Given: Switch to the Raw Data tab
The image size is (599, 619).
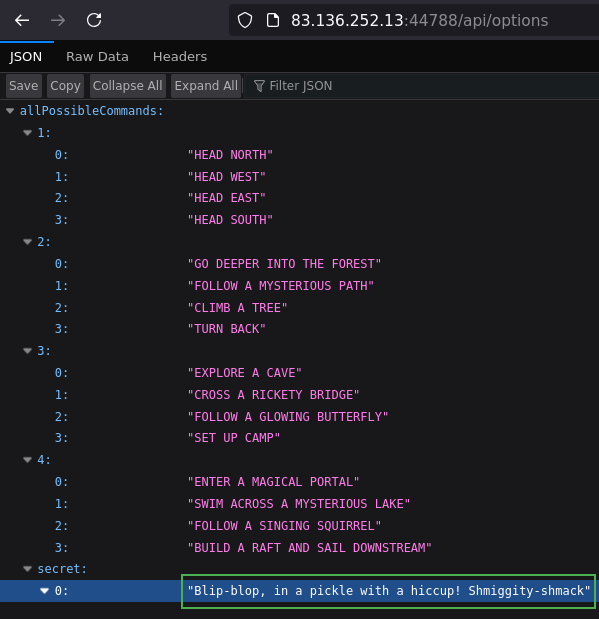Looking at the screenshot, I should click(x=97, y=56).
